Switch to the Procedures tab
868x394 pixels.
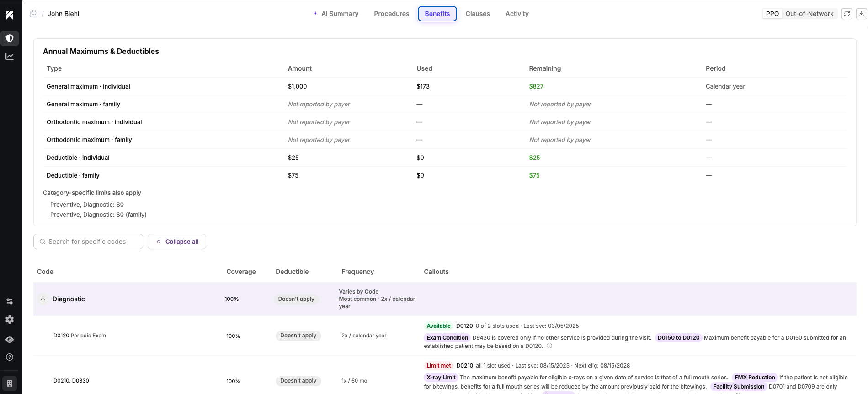tap(392, 14)
